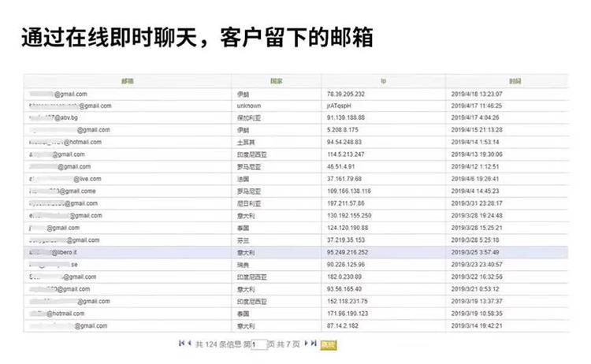Click the IP cell 109.166.138.116
The width and height of the screenshot is (591, 364).
348,191
